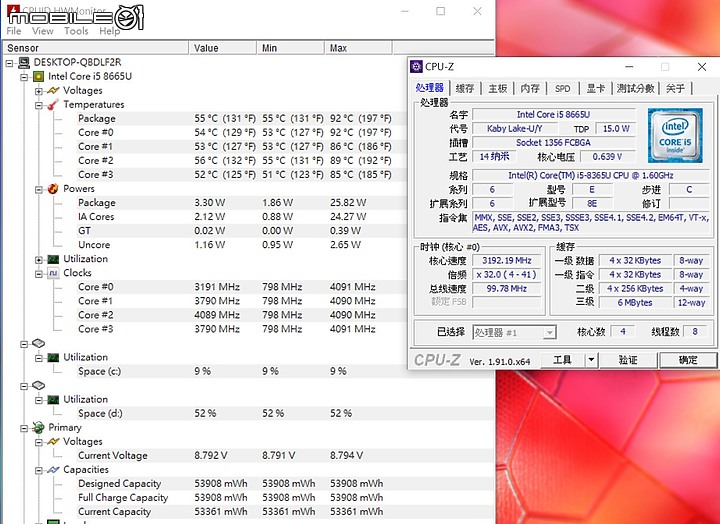
Task: Click the Utilization icon above Space (c:)
Action: (x=53, y=357)
